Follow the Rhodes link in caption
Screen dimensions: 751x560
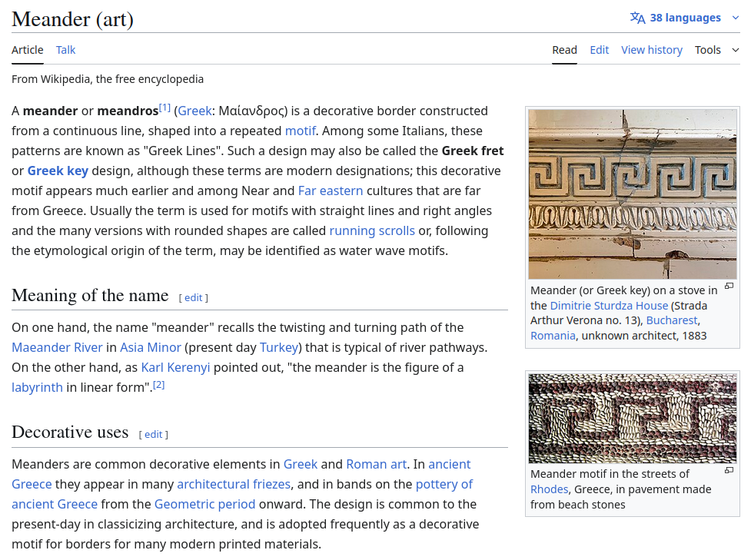tap(549, 489)
